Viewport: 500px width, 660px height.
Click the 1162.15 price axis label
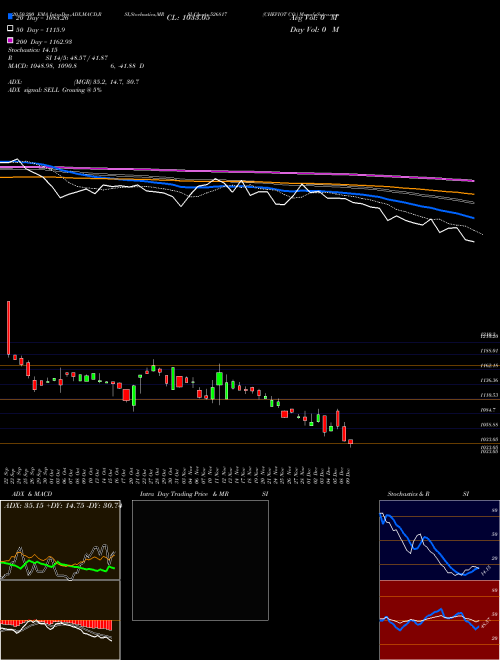pos(489,365)
